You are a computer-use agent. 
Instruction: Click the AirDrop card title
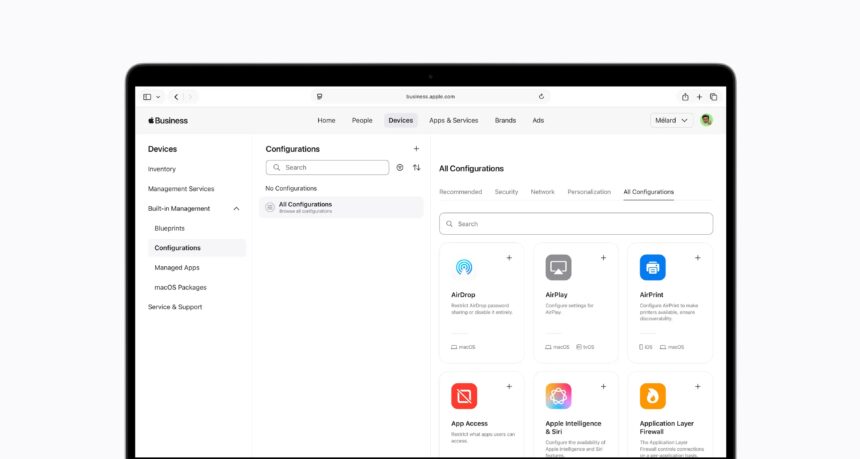click(463, 295)
